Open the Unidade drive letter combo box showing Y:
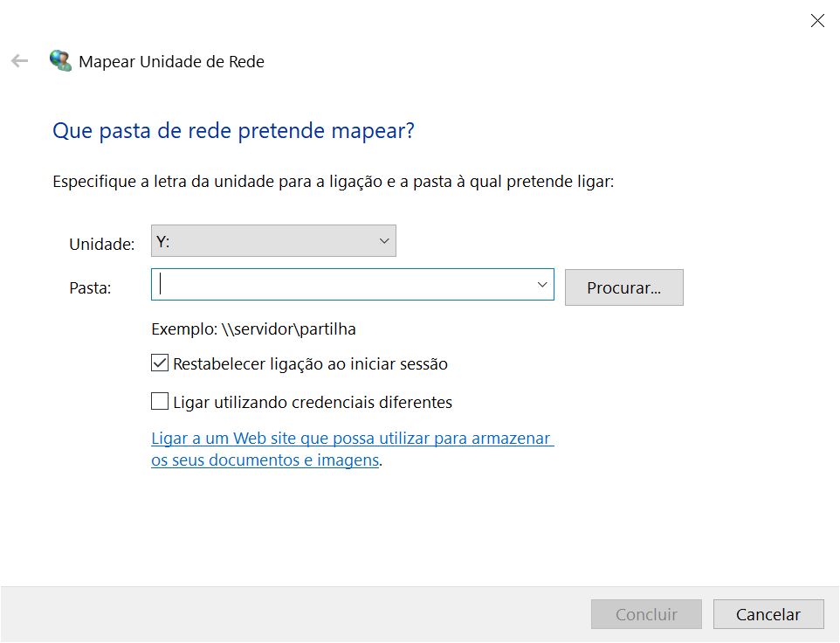 tap(273, 241)
